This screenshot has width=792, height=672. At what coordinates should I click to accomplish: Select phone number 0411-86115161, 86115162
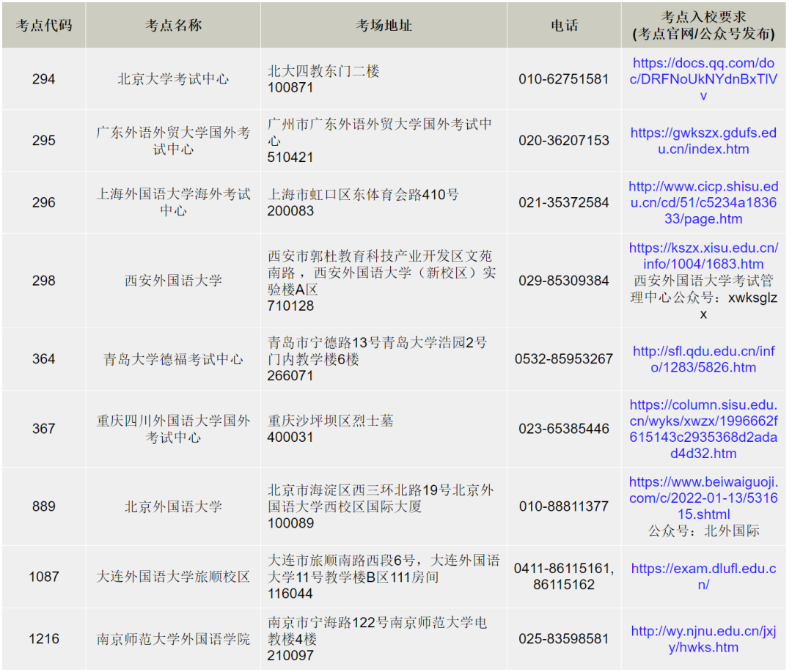pyautogui.click(x=564, y=577)
